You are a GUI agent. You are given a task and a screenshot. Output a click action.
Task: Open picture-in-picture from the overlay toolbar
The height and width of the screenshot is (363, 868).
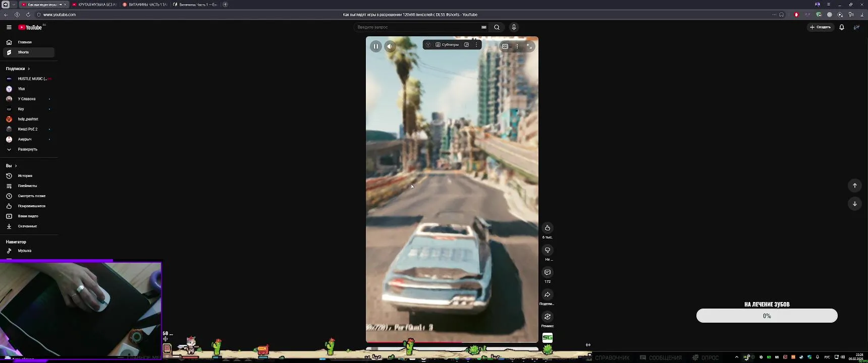[x=466, y=45]
